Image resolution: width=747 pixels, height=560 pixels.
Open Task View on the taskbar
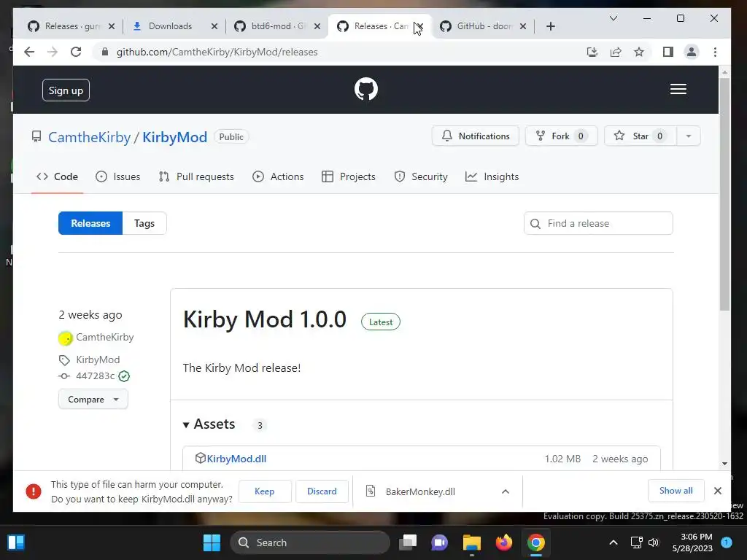point(408,542)
